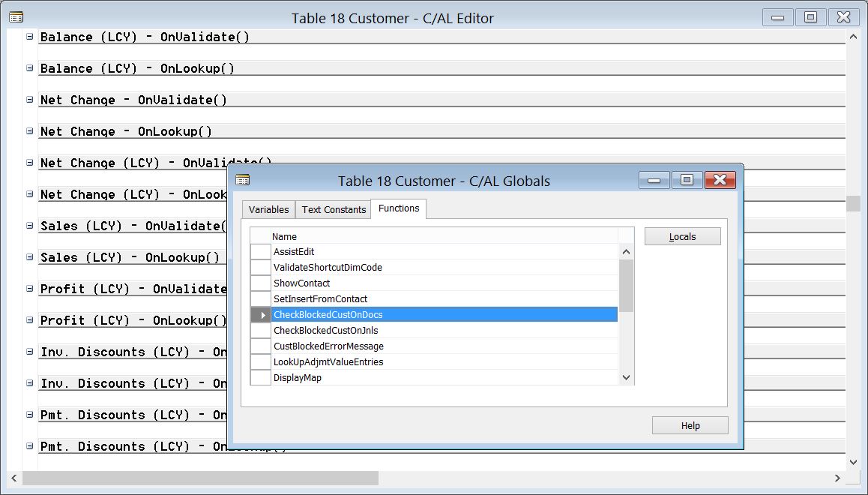Collapse the Profit (LCY) - OnValidate() trigger
The image size is (868, 495).
(x=30, y=289)
